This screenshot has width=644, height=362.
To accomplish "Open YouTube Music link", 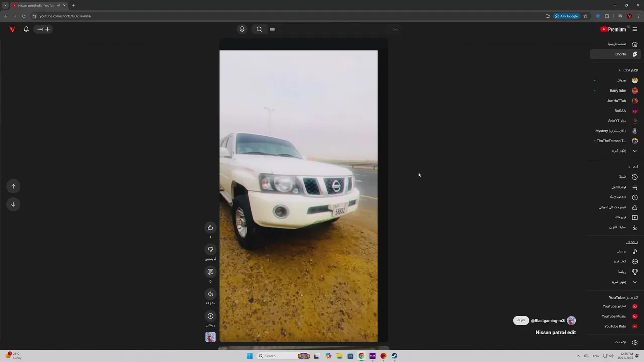I will tap(614, 316).
